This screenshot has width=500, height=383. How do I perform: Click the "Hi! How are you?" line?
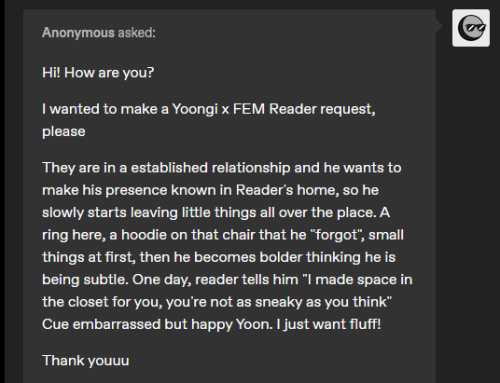(x=98, y=73)
